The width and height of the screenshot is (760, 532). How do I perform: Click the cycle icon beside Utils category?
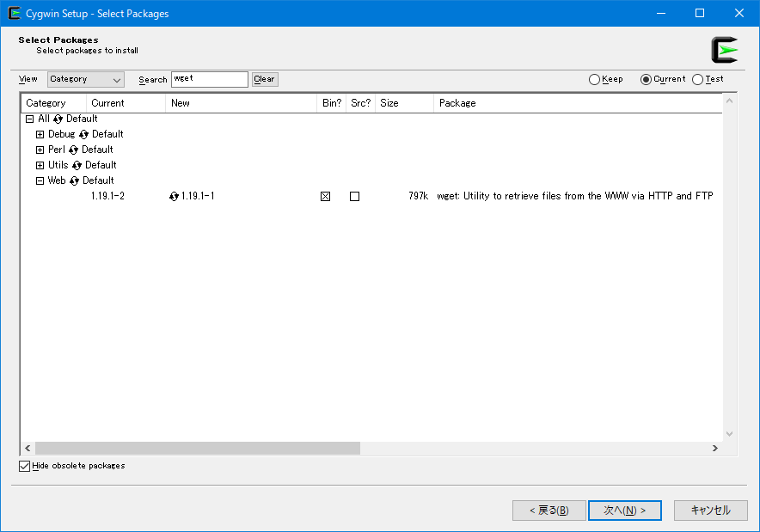77,165
